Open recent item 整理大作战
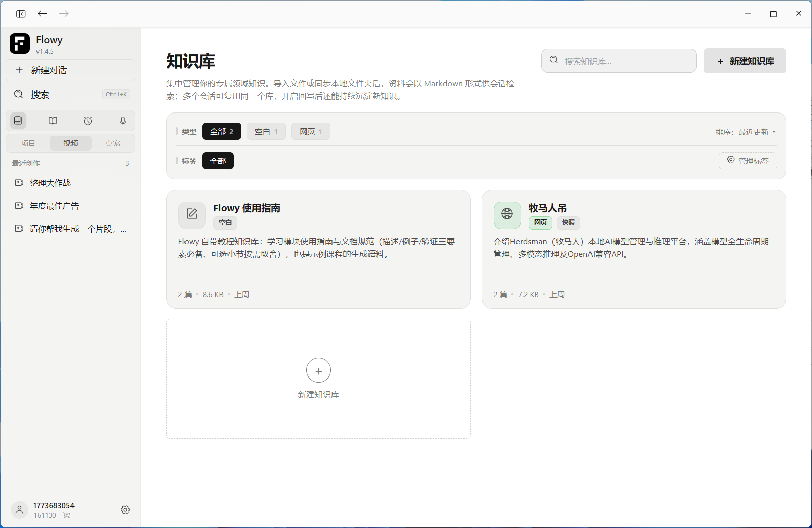 70,183
